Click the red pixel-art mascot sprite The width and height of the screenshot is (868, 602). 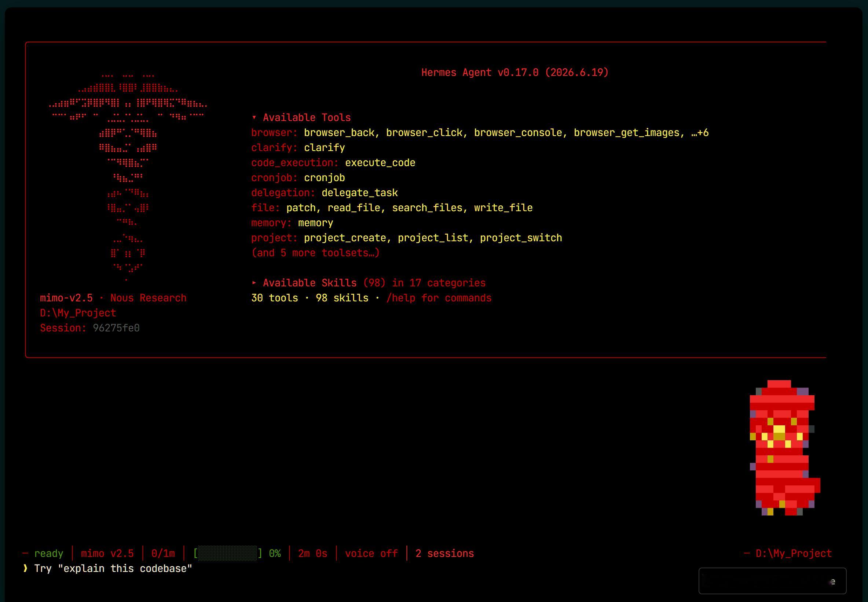click(785, 448)
